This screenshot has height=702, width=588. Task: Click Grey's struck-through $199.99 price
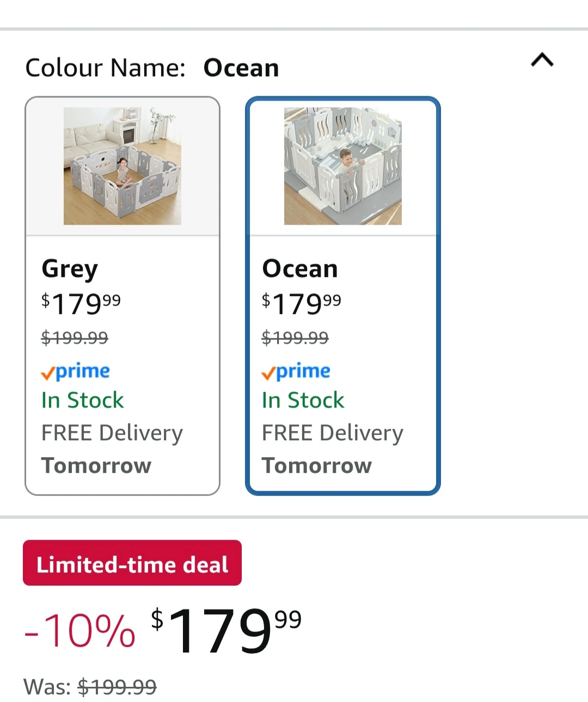pyautogui.click(x=75, y=338)
